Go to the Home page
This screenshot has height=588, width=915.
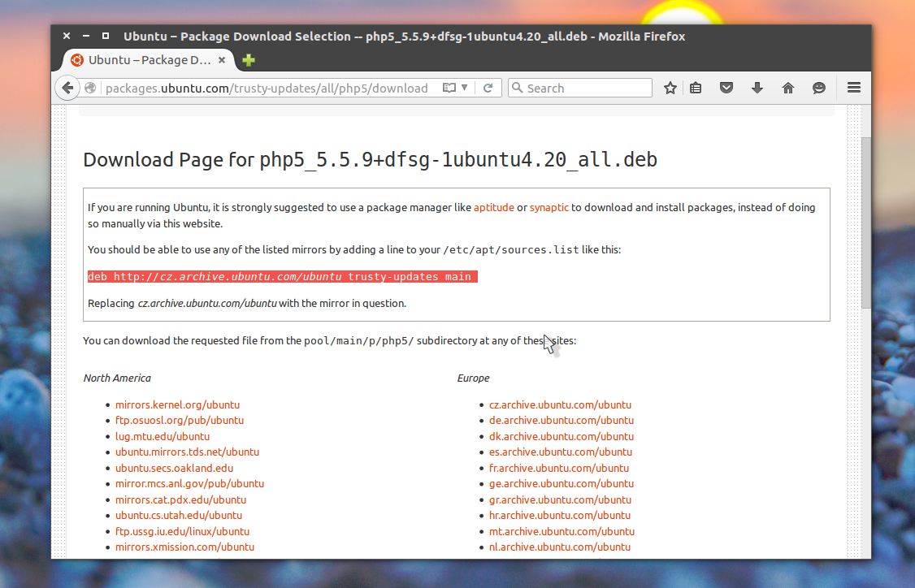pos(787,88)
